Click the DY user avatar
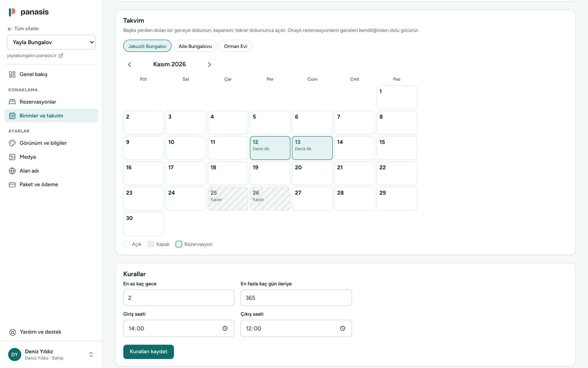The height and width of the screenshot is (368, 588). click(15, 355)
